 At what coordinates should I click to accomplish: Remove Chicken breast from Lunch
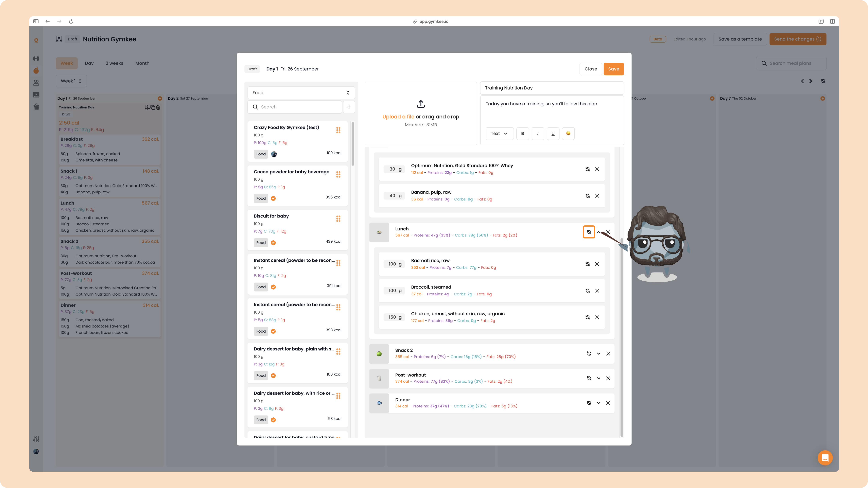coord(597,318)
